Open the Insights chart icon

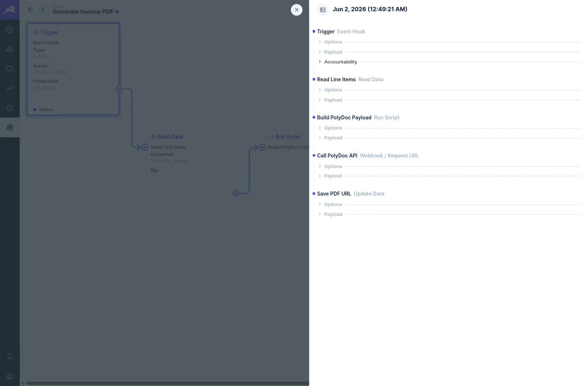point(10,88)
